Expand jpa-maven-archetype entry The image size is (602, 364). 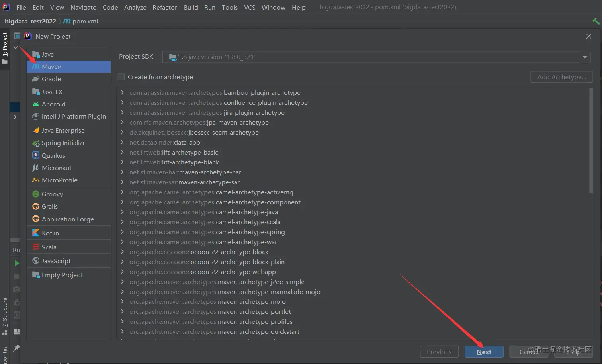122,122
